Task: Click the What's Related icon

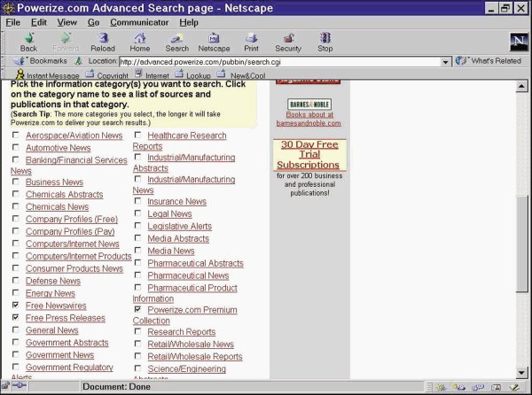Action: (x=461, y=61)
